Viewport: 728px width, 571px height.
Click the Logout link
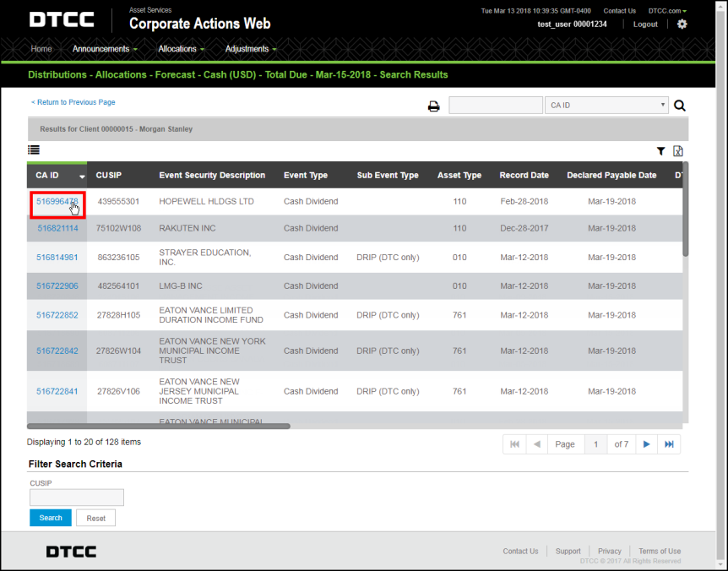coord(645,24)
